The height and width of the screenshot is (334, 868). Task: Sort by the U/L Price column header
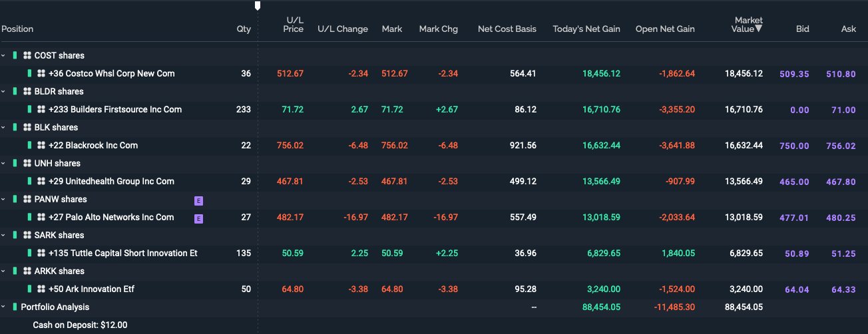click(x=293, y=25)
